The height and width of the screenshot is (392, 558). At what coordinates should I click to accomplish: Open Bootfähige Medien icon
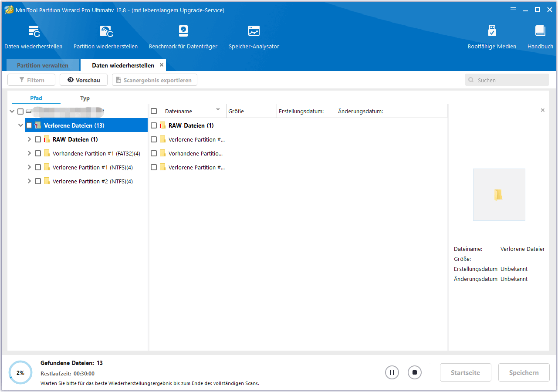click(492, 31)
